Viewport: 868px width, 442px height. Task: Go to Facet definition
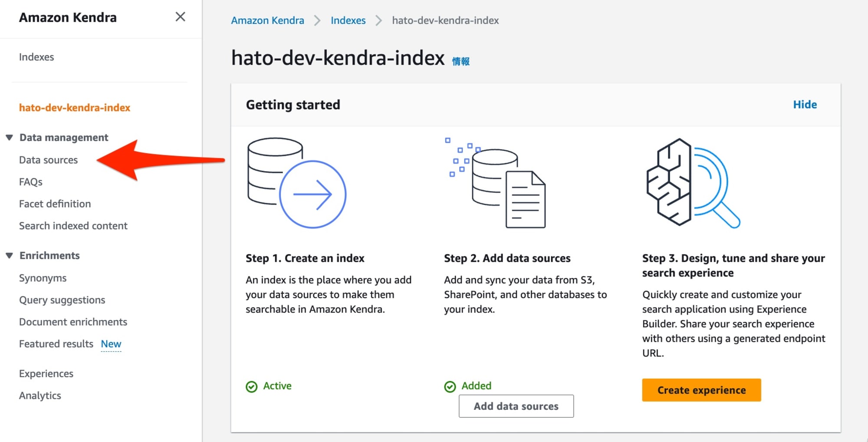55,204
